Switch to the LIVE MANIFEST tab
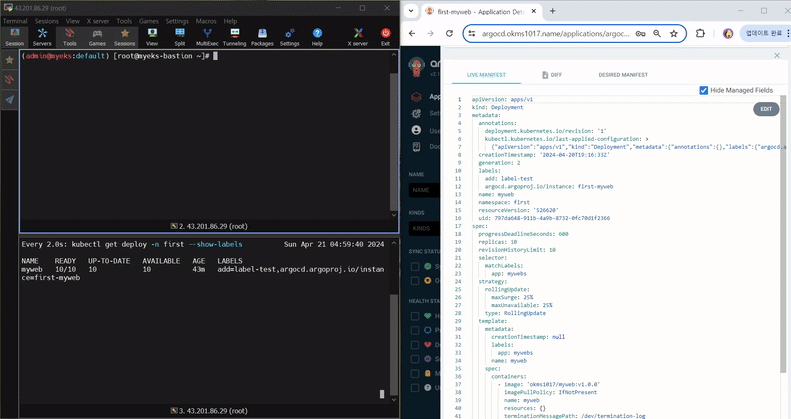 pos(486,75)
